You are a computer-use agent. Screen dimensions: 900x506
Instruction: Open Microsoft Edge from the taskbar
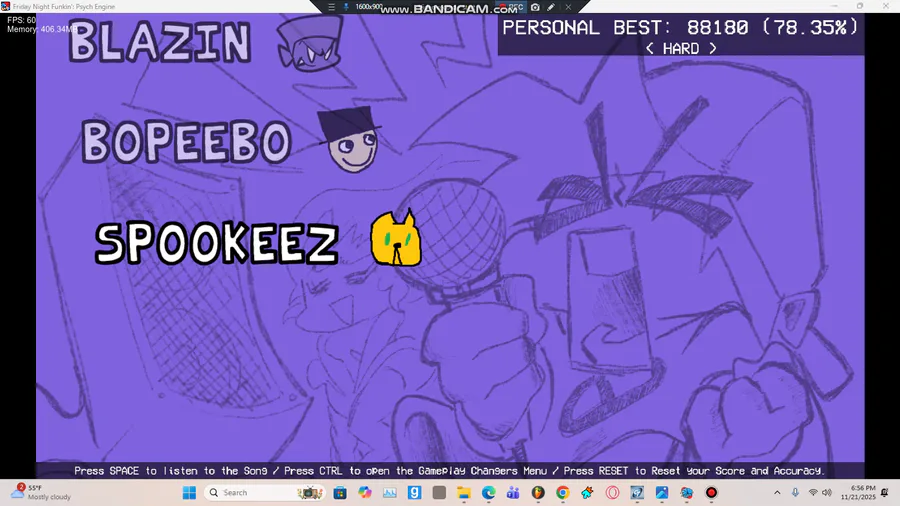point(488,492)
